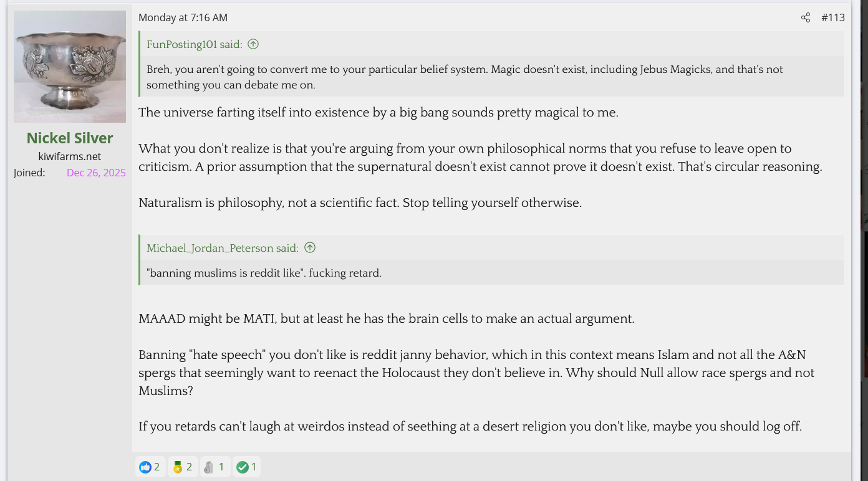Screen dimensions: 868x481
Task: Click the quoted "banning muslims is reddit like" text
Action: (264, 273)
